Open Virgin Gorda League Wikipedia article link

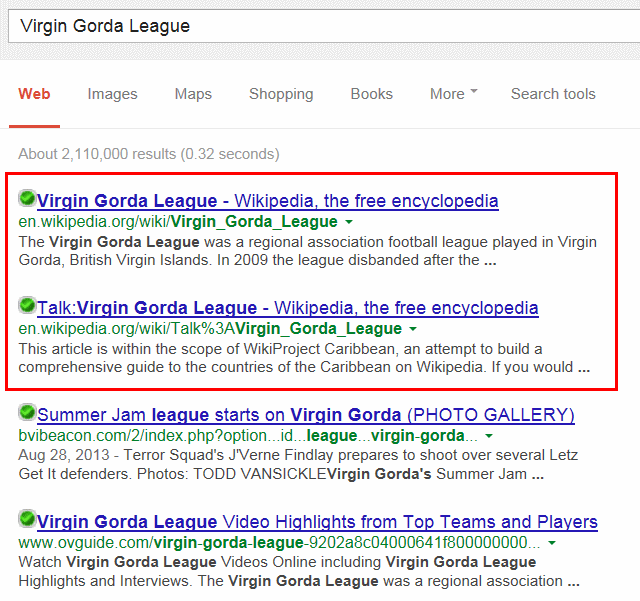coord(268,201)
